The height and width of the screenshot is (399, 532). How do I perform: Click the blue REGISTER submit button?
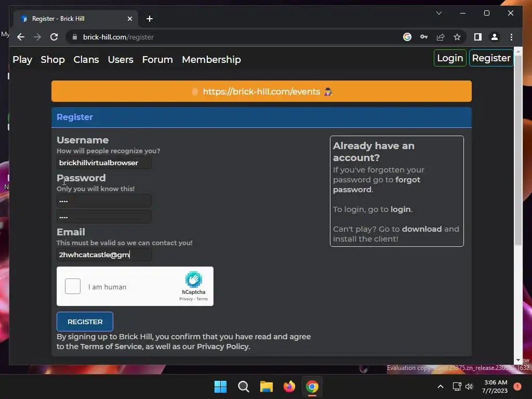(85, 322)
